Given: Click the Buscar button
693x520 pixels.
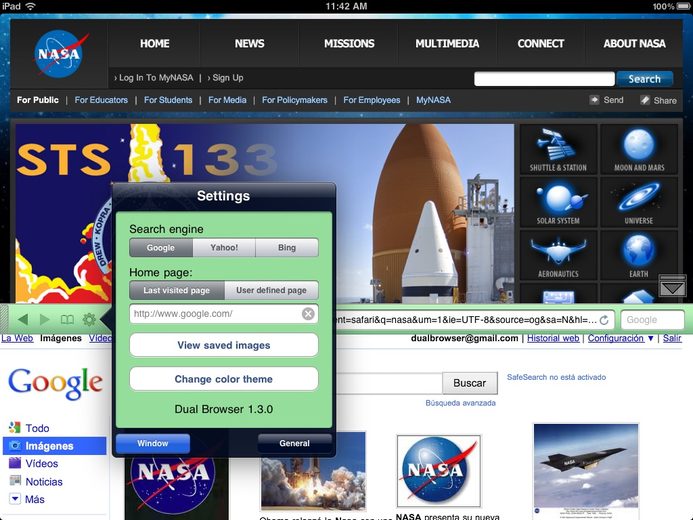Looking at the screenshot, I should click(469, 383).
